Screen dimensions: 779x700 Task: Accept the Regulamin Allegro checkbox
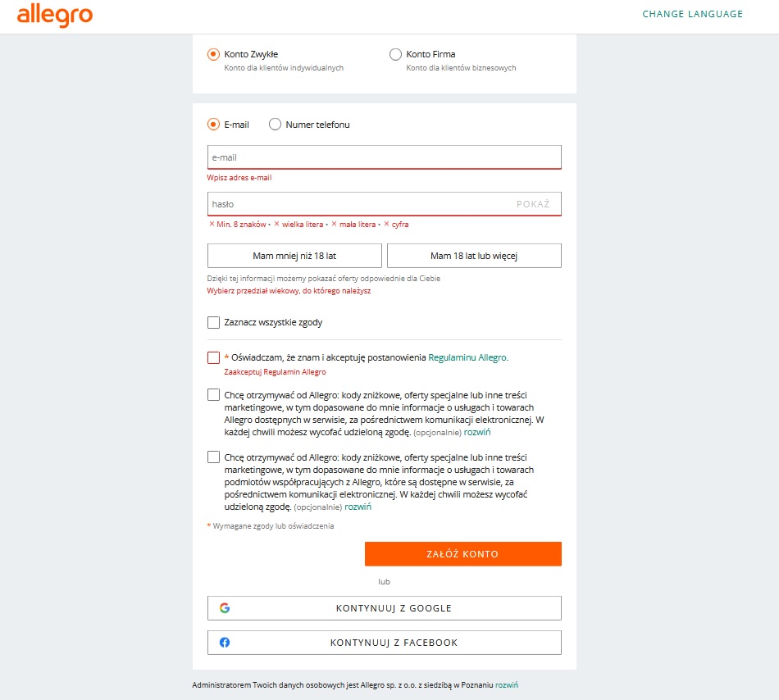(214, 357)
